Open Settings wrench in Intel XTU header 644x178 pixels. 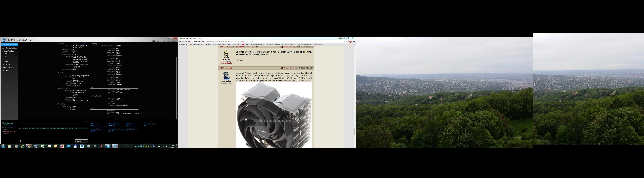pyautogui.click(x=167, y=41)
